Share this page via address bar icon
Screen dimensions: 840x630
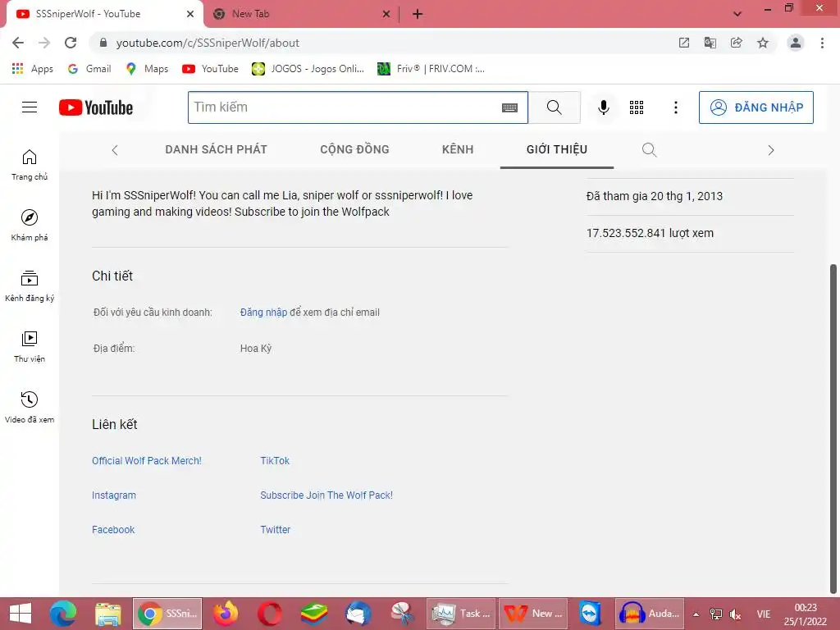736,43
